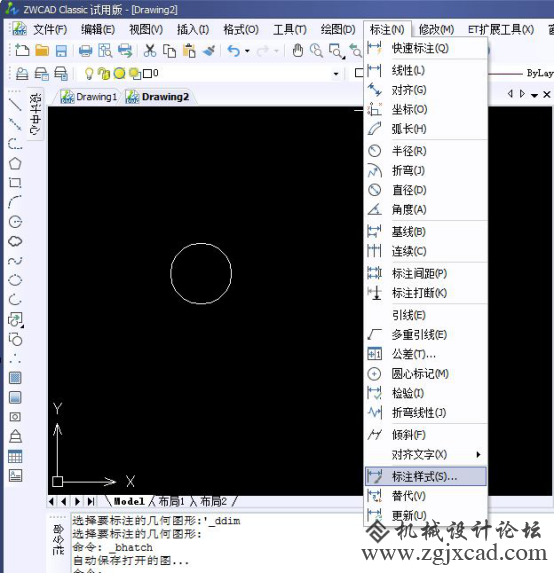Image resolution: width=554 pixels, height=574 pixels.
Task: Open drawing tabs list dropdown arrow
Action: tap(534, 95)
